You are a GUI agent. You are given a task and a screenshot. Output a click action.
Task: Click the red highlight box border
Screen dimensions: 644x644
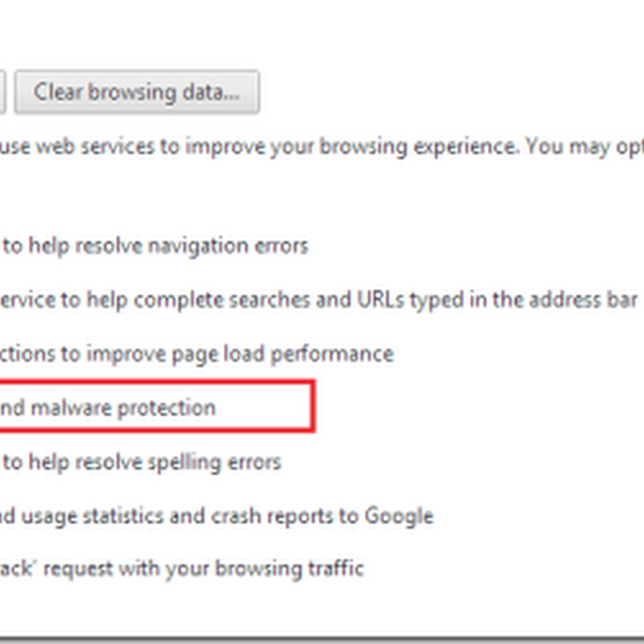(x=313, y=407)
